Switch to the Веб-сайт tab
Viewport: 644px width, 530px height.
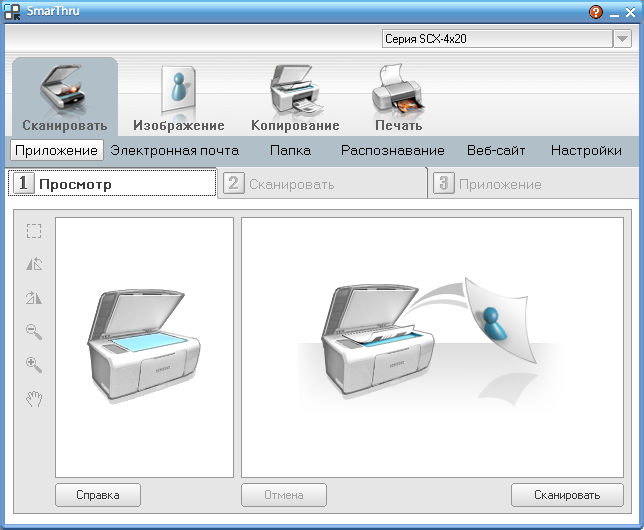point(496,150)
